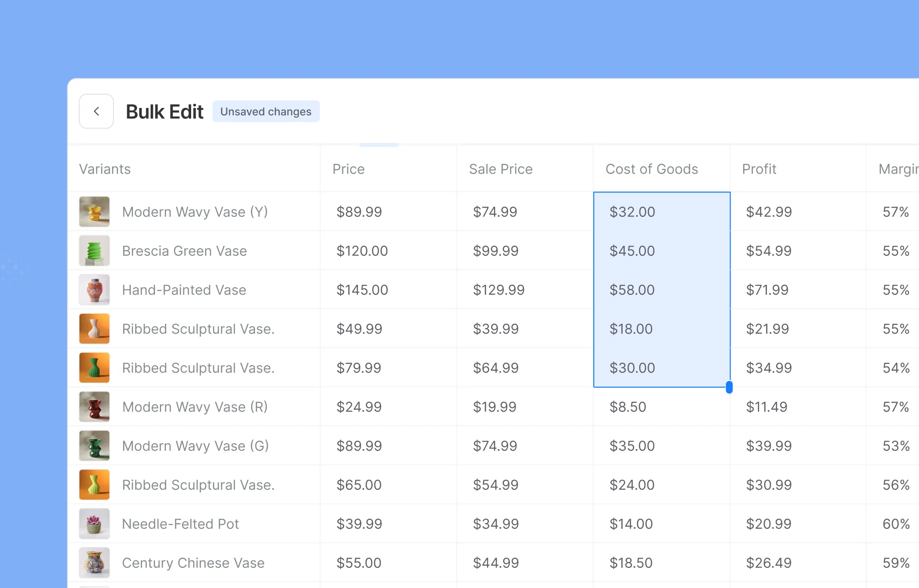This screenshot has height=588, width=919.
Task: Select the $58.00 cost of goods cell
Action: coord(662,290)
